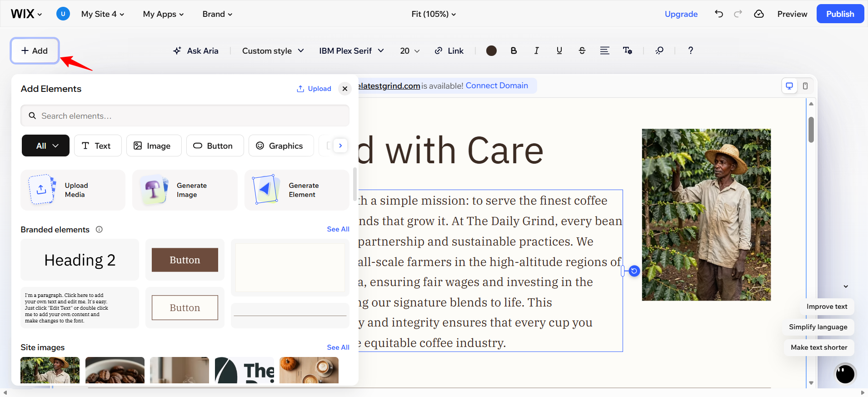
Task: Click Improve text suggestion
Action: click(827, 307)
